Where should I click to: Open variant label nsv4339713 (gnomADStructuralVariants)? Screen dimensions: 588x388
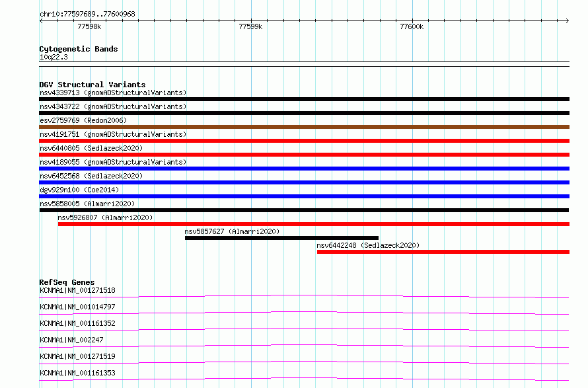[113, 93]
